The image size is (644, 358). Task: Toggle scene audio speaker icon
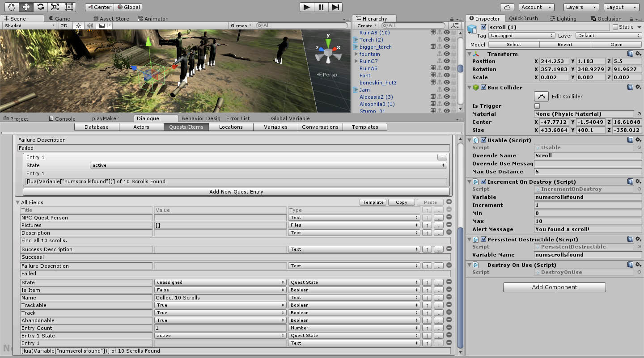[x=90, y=25]
